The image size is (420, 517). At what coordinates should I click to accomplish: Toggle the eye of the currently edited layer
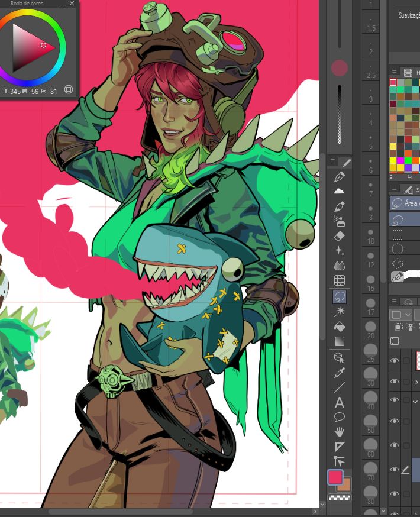click(395, 470)
